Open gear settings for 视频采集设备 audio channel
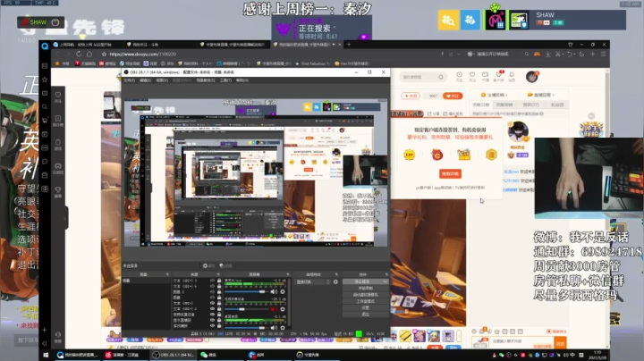 [x=282, y=309]
